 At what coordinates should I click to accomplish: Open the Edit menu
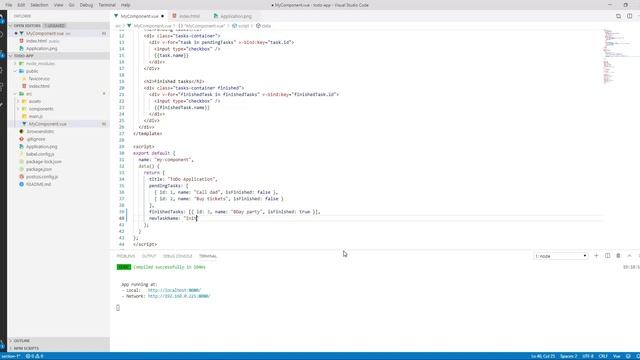pyautogui.click(x=21, y=5)
